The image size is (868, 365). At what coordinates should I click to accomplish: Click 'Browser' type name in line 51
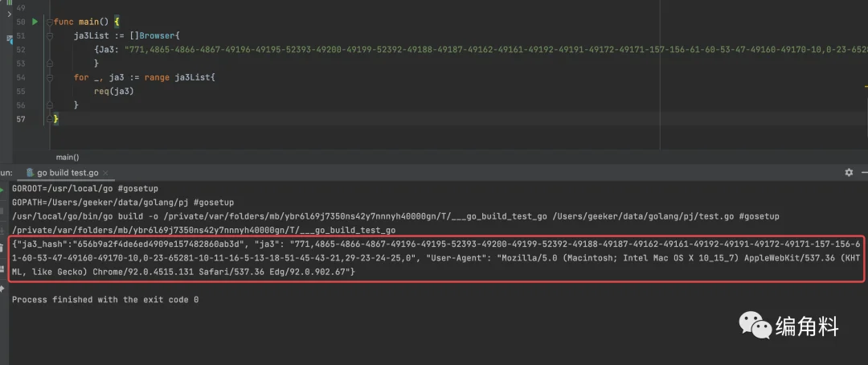point(158,36)
